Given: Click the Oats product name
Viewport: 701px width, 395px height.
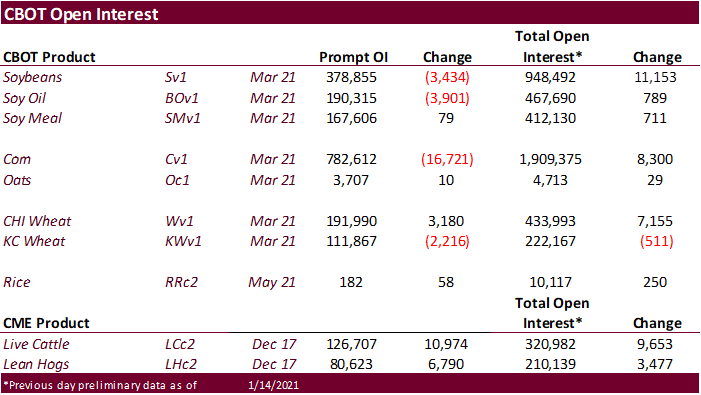Looking at the screenshot, I should coord(17,180).
